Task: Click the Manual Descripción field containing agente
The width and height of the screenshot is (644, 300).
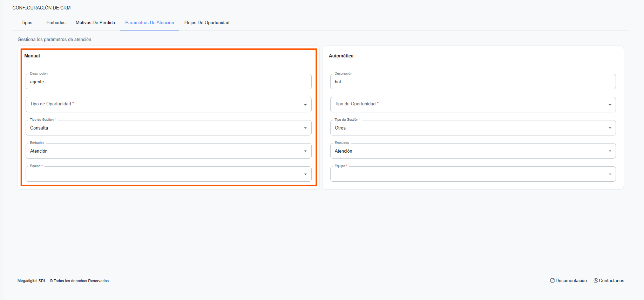Action: [x=168, y=82]
